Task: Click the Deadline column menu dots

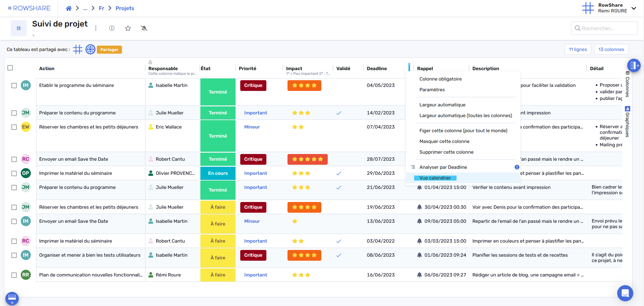Action: 409,67
